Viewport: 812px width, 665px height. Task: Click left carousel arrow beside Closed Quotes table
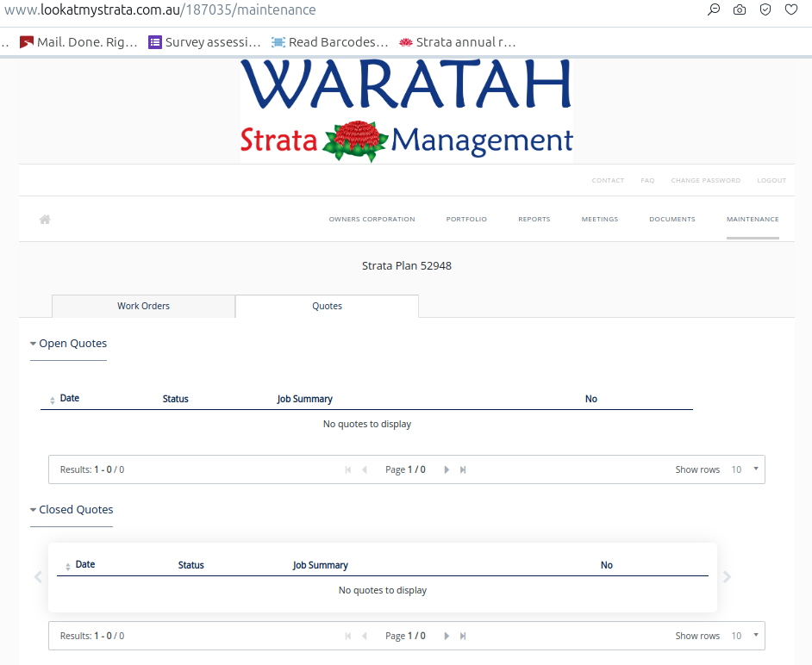click(x=38, y=576)
